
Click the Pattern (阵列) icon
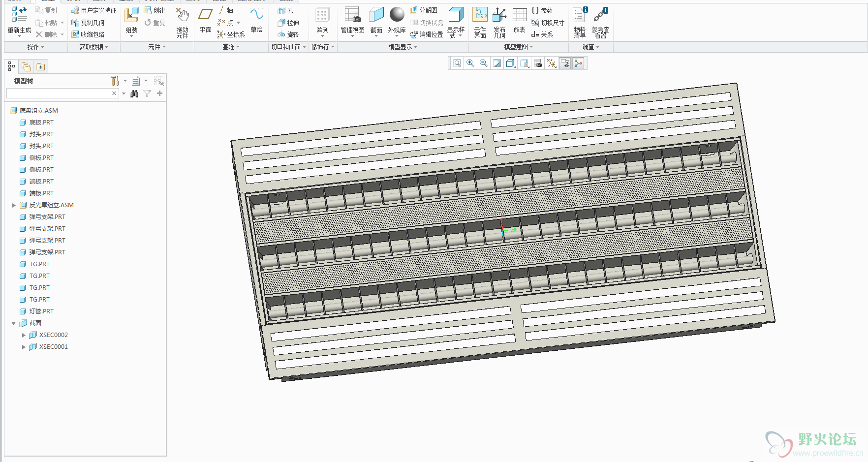click(322, 15)
